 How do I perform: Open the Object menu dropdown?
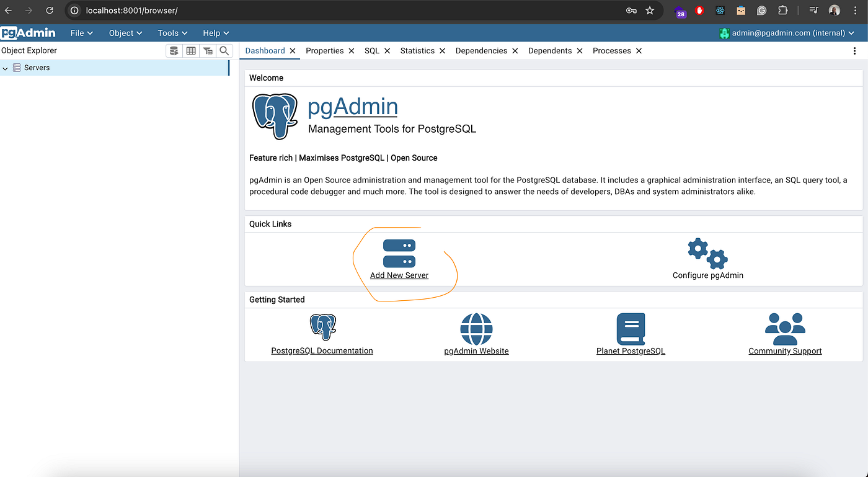(126, 33)
